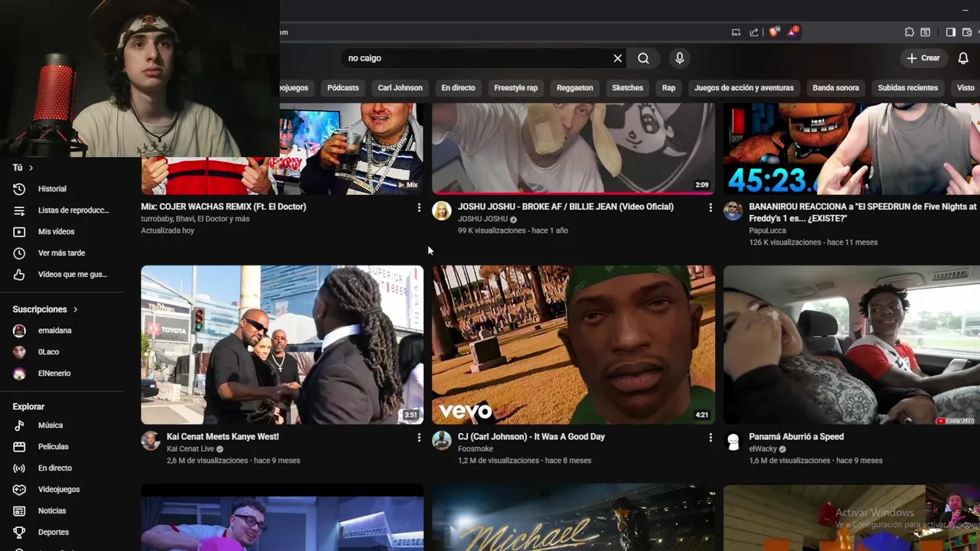Select the Sketches filter chip
Image resolution: width=980 pixels, height=551 pixels.
tap(628, 88)
